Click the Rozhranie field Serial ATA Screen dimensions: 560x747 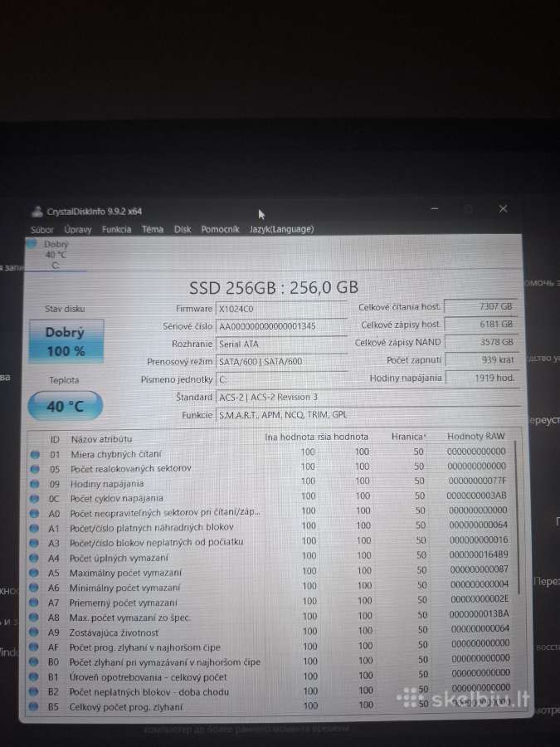[x=281, y=344]
